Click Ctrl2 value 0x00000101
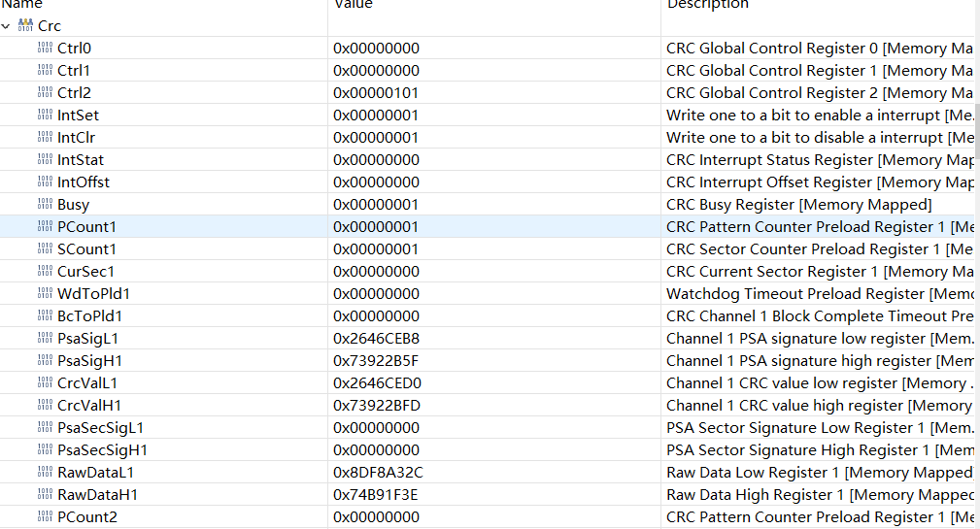The width and height of the screenshot is (980, 529). coord(376,93)
